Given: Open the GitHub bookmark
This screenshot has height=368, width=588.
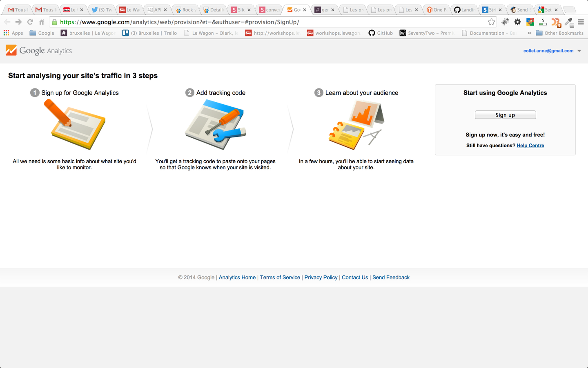Looking at the screenshot, I should [381, 33].
